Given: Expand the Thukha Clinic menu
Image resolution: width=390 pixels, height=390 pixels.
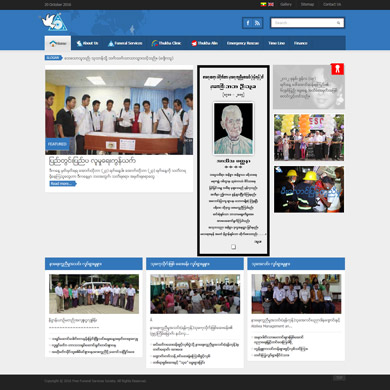Looking at the screenshot, I should 167,43.
